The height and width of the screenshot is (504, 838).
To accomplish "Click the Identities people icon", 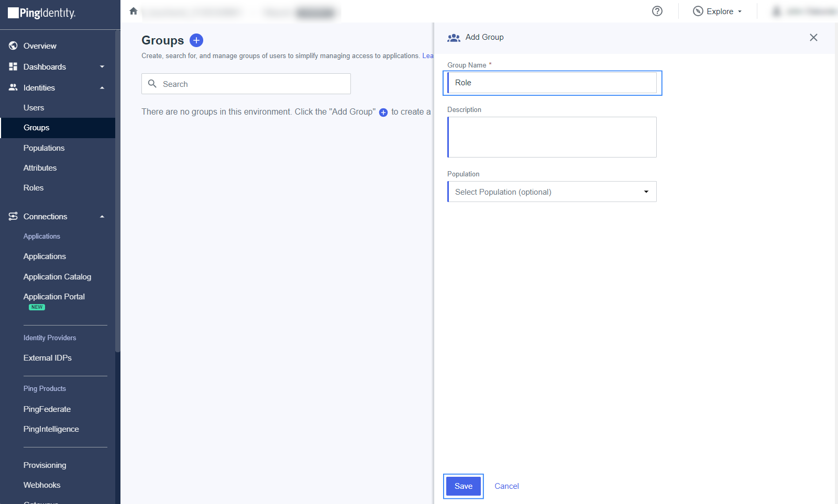I will pyautogui.click(x=13, y=88).
